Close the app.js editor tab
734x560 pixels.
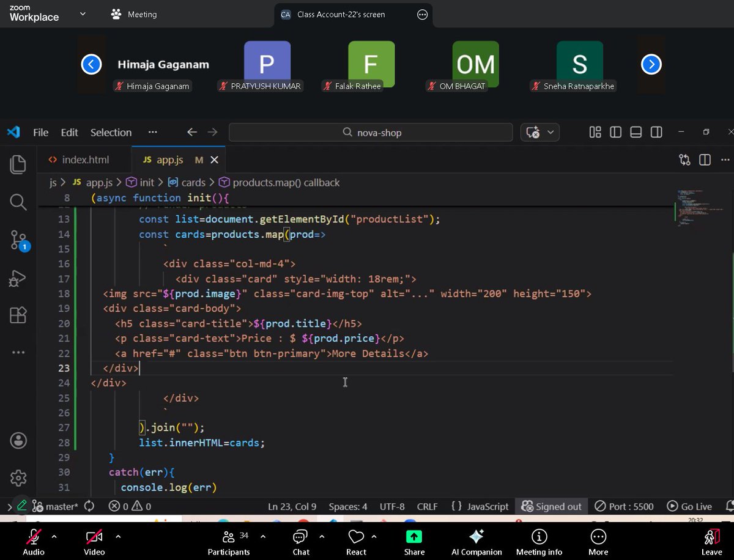point(214,160)
